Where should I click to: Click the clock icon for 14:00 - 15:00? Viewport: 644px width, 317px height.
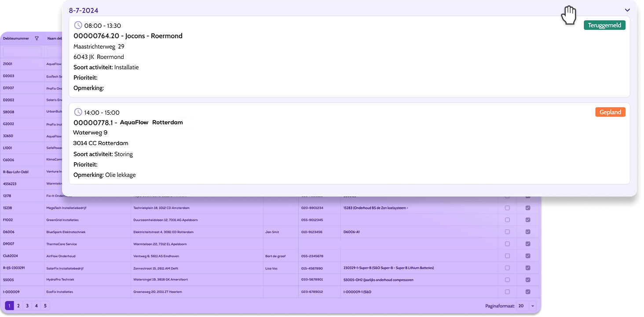78,112
